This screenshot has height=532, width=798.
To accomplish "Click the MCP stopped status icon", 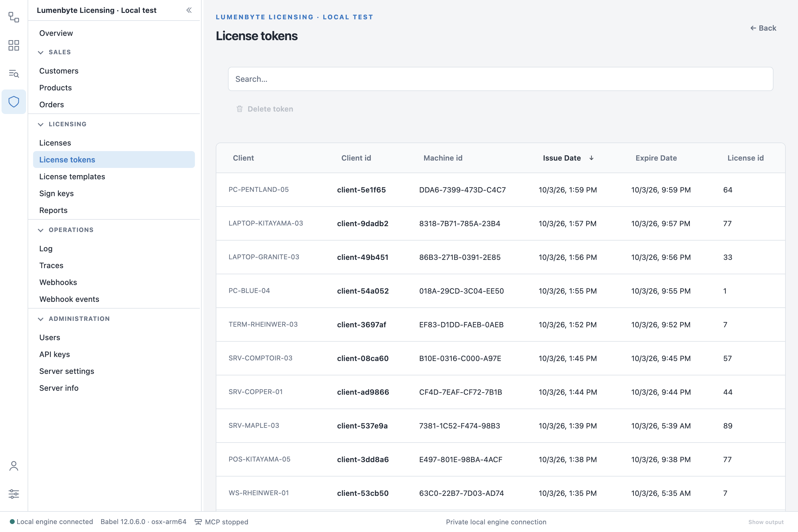I will (198, 522).
